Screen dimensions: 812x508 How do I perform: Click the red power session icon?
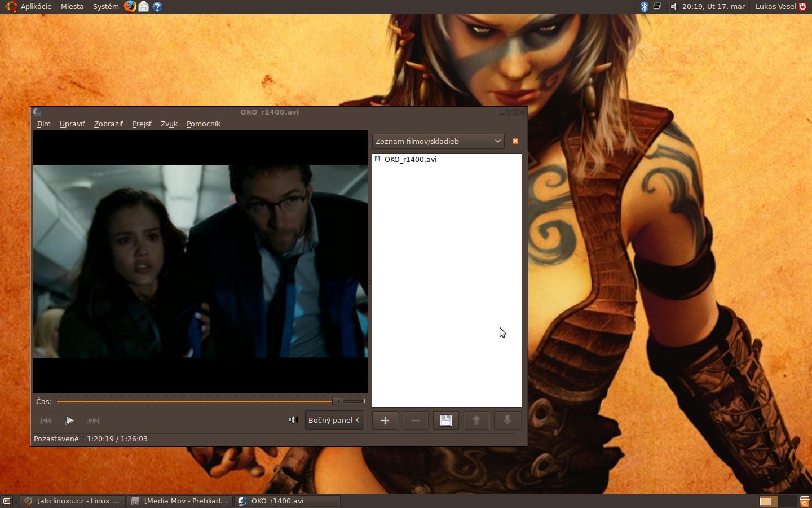click(803, 7)
